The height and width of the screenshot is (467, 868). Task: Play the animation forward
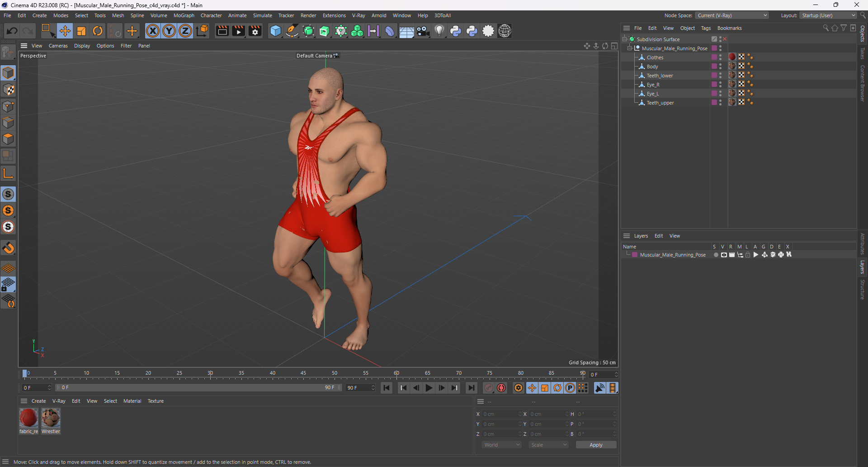[x=429, y=388]
